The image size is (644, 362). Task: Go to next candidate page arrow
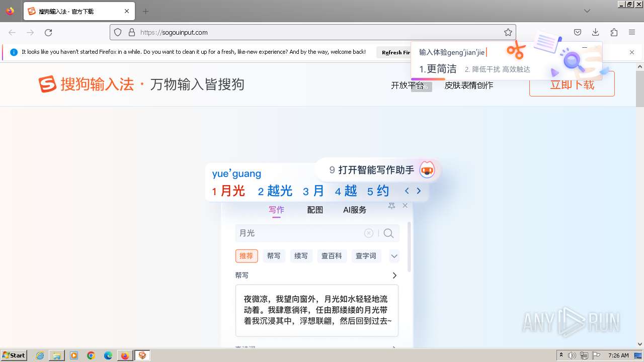pyautogui.click(x=419, y=191)
